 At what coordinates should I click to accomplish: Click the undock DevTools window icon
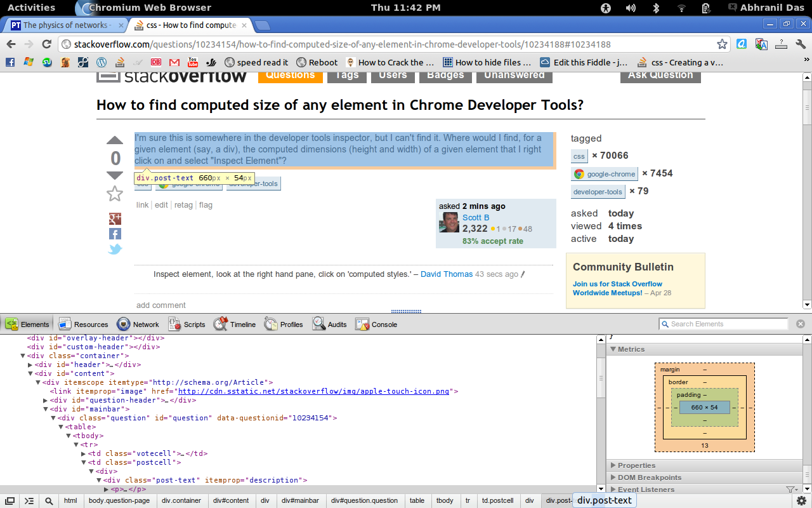[10, 500]
